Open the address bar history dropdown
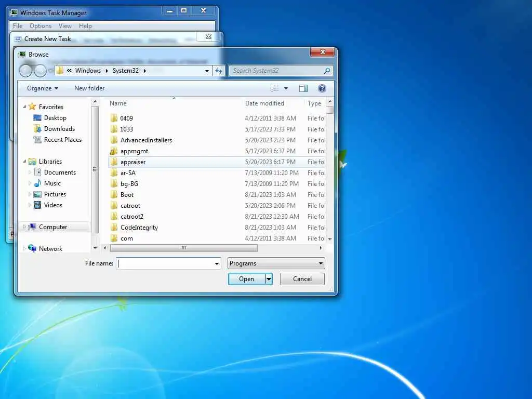The width and height of the screenshot is (532, 399). pyautogui.click(x=207, y=71)
